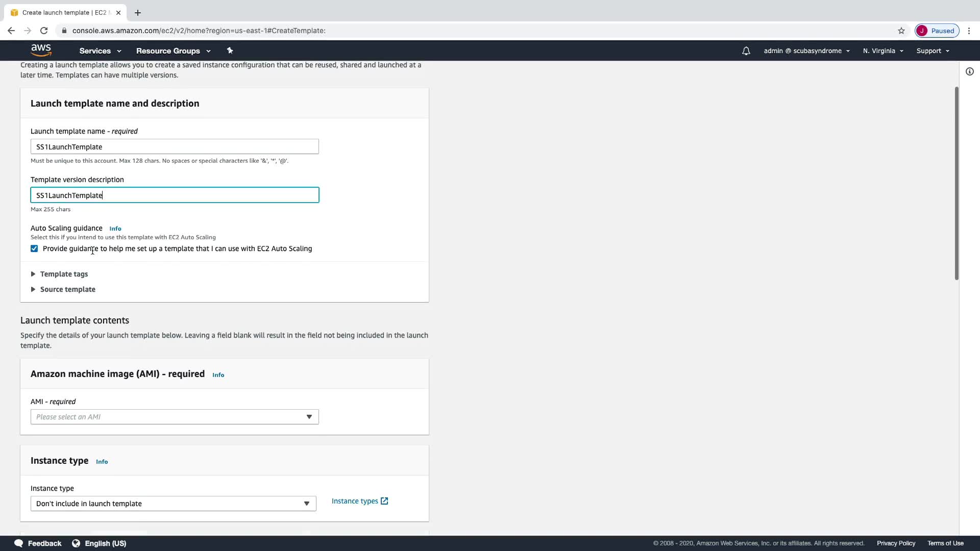Click the browser back arrow
980x551 pixels.
pos(11,31)
